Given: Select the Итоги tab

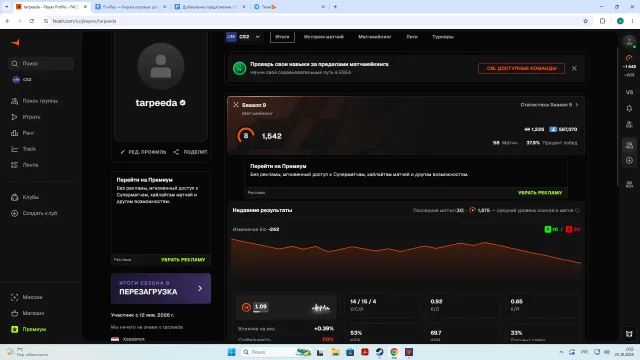Looking at the screenshot, I should (x=282, y=37).
